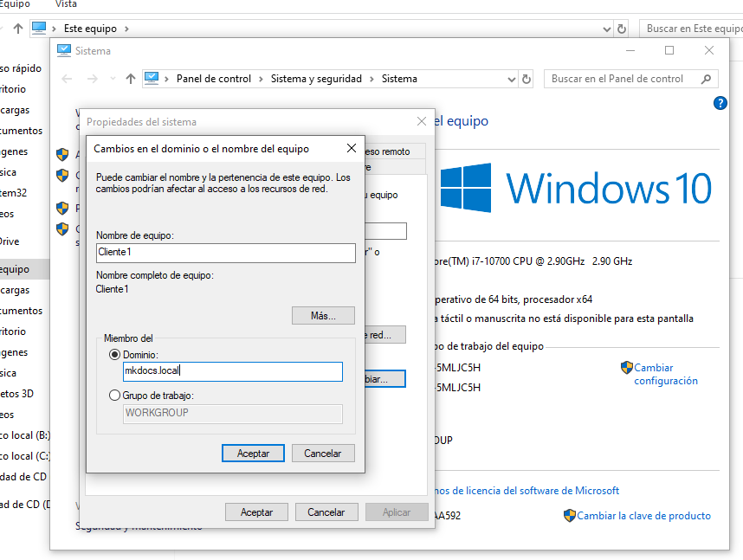Click Aceptar in domain changes dialog
This screenshot has width=743, height=560.
(x=253, y=453)
